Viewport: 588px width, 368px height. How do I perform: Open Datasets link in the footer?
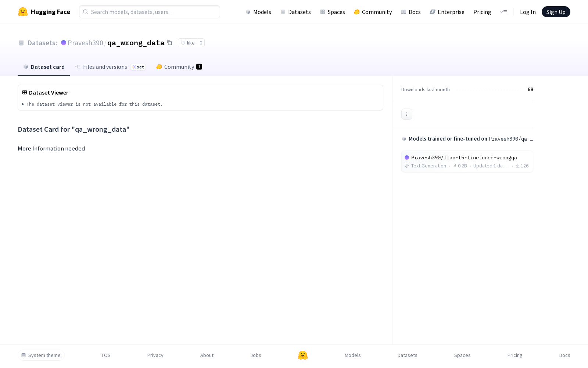tap(408, 355)
